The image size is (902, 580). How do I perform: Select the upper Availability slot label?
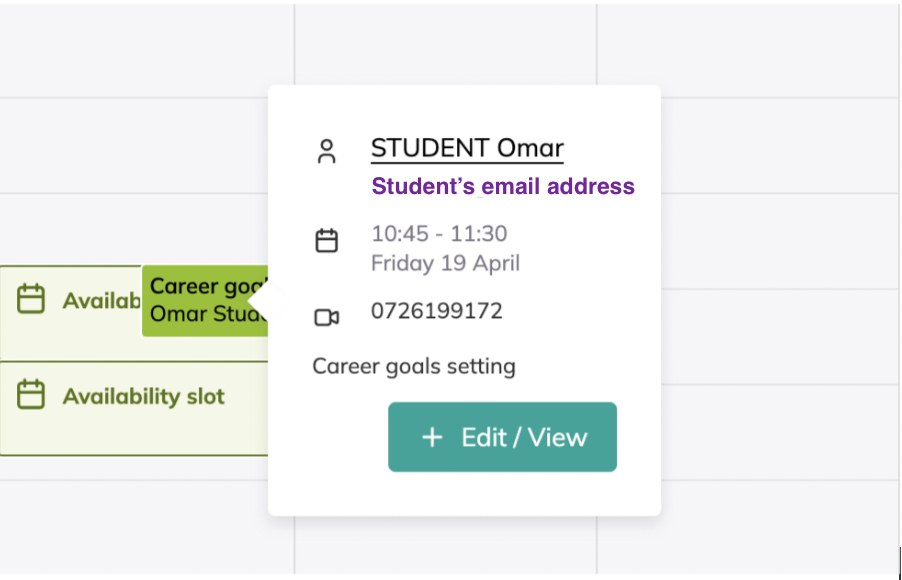pyautogui.click(x=100, y=301)
